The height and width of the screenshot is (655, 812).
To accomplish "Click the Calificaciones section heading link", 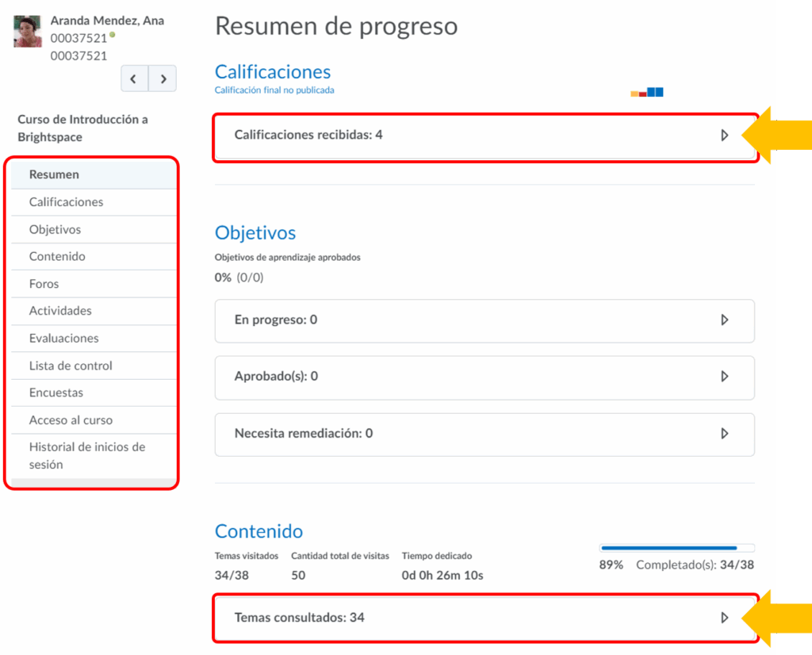I will point(273,72).
